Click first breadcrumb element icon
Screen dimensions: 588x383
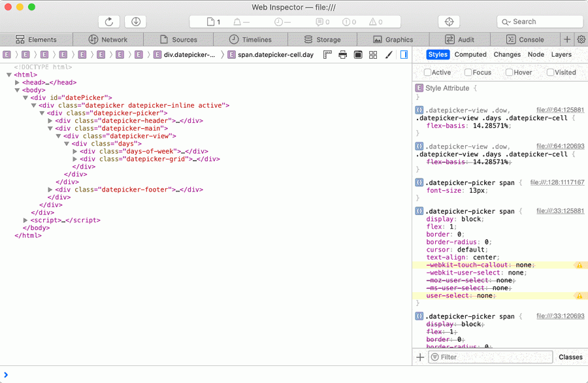coord(7,55)
